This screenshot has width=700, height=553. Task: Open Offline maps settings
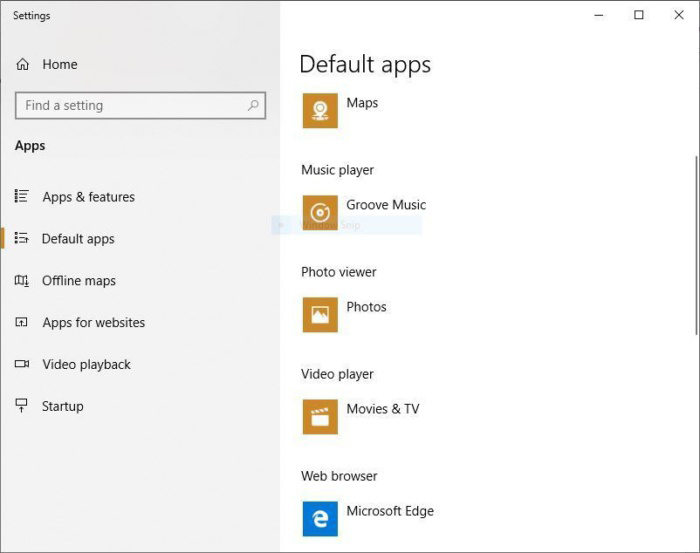tap(78, 281)
